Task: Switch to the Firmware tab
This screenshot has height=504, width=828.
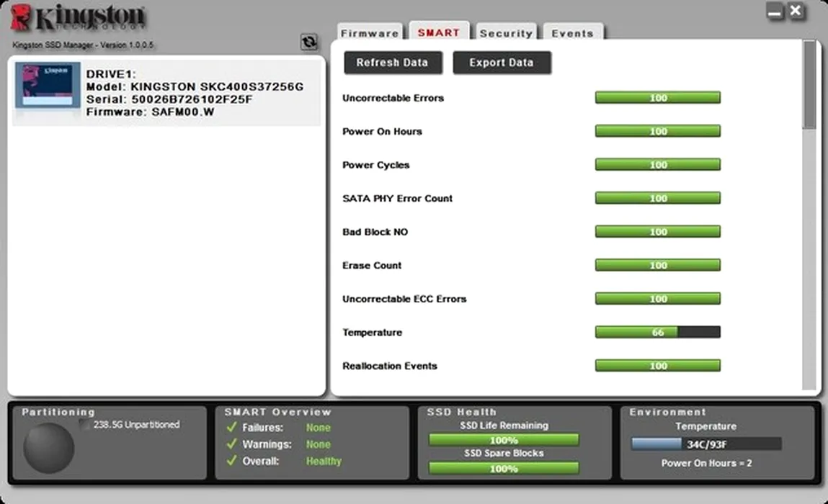Action: [x=370, y=33]
